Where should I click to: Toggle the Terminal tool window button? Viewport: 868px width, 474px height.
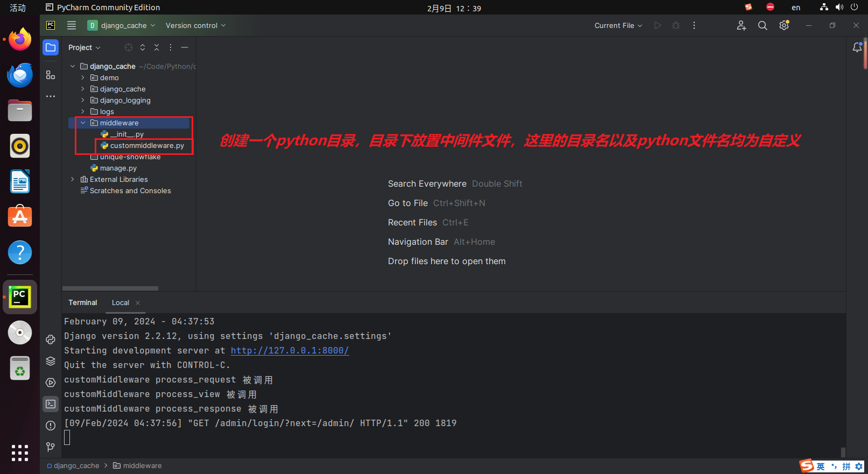pyautogui.click(x=51, y=404)
